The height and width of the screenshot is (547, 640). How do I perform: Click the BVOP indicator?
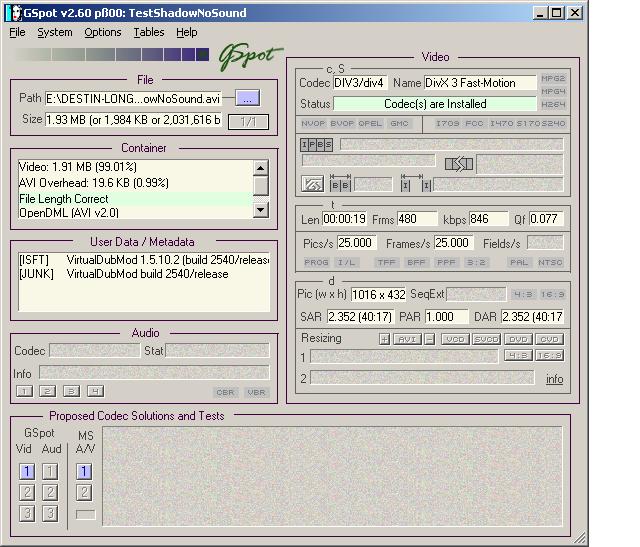point(342,123)
